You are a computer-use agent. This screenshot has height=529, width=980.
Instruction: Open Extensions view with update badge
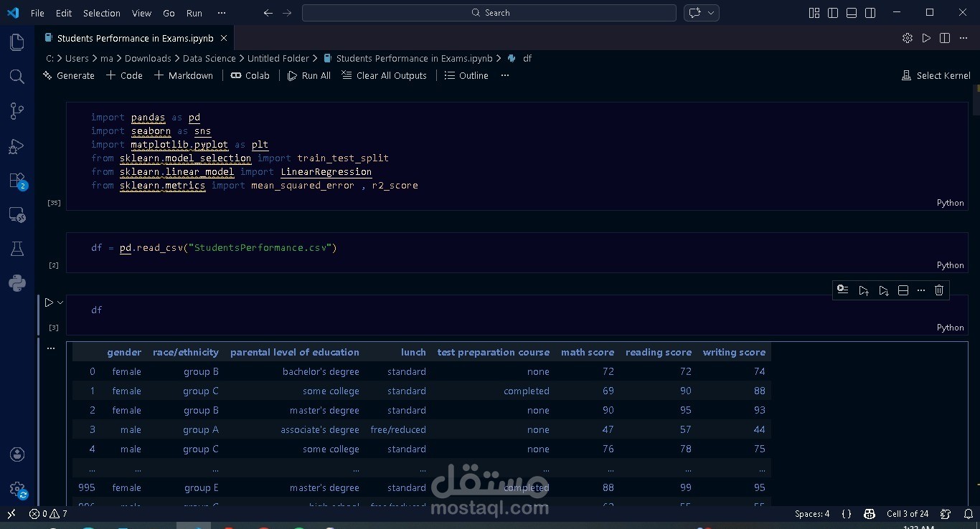pyautogui.click(x=17, y=181)
